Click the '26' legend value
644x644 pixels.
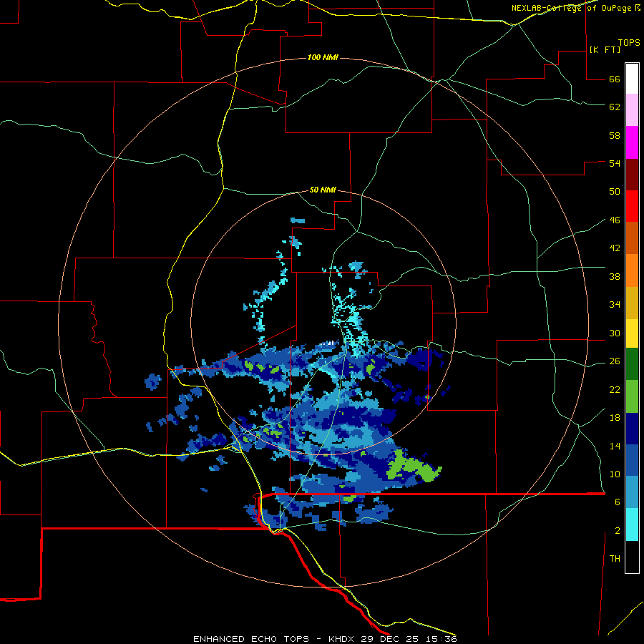[x=615, y=361]
